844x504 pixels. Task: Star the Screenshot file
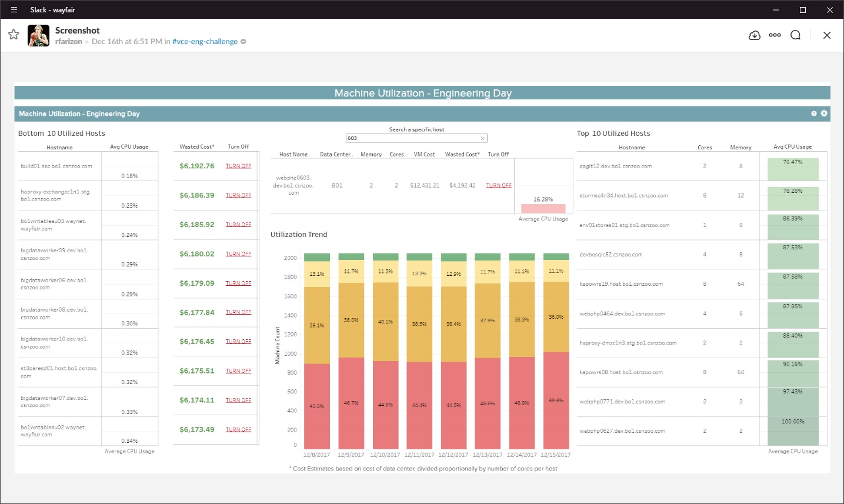click(x=14, y=35)
